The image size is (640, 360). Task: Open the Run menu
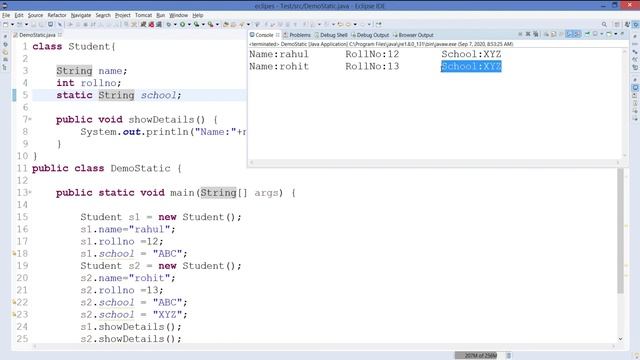click(x=160, y=15)
